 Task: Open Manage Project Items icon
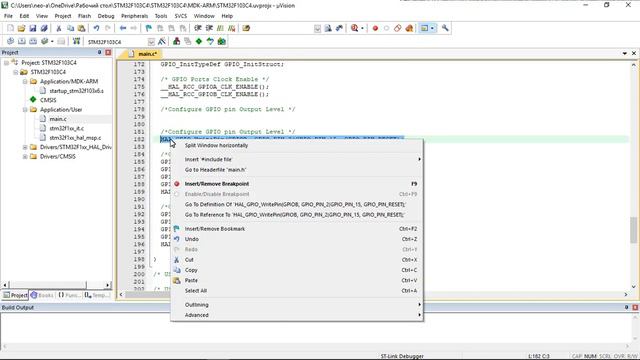coord(176,41)
